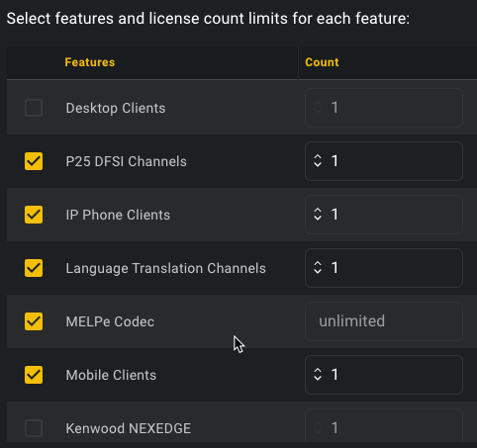Disable Language Translation Channels checkbox

[x=34, y=268]
